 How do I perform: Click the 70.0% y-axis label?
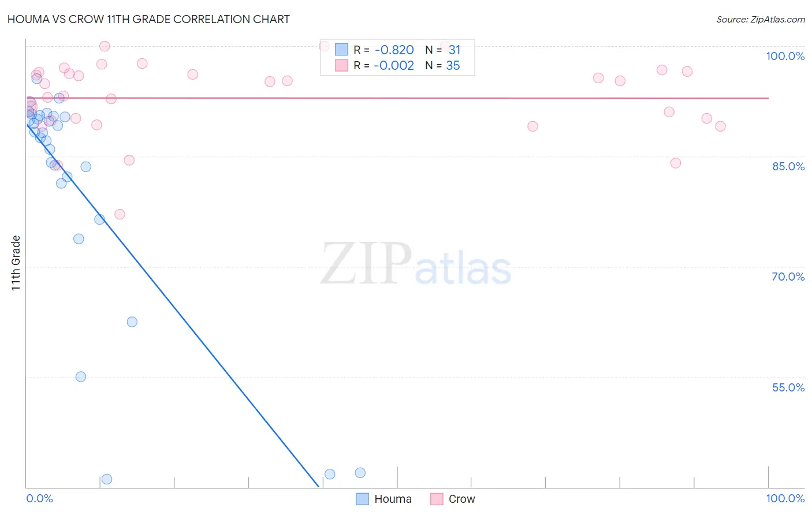(788, 277)
